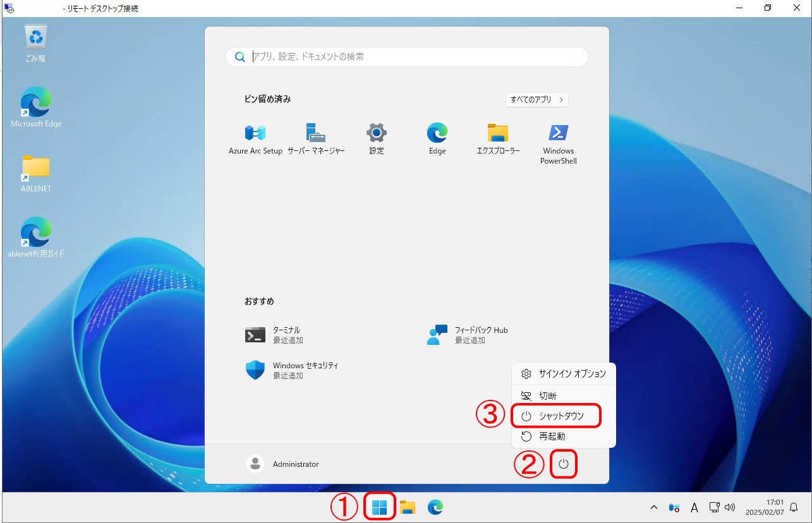The image size is (812, 523).
Task: Select 再起動 from power menu
Action: pyautogui.click(x=551, y=436)
